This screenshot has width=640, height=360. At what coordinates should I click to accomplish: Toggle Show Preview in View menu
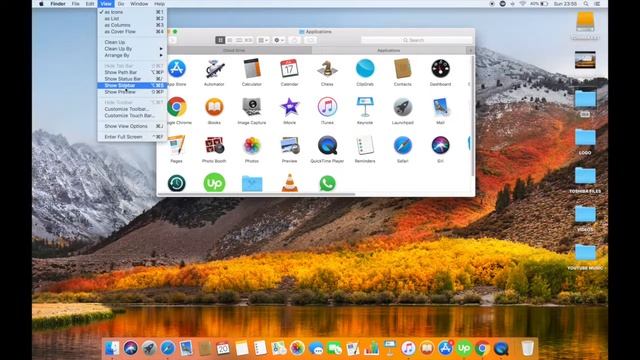[132, 92]
